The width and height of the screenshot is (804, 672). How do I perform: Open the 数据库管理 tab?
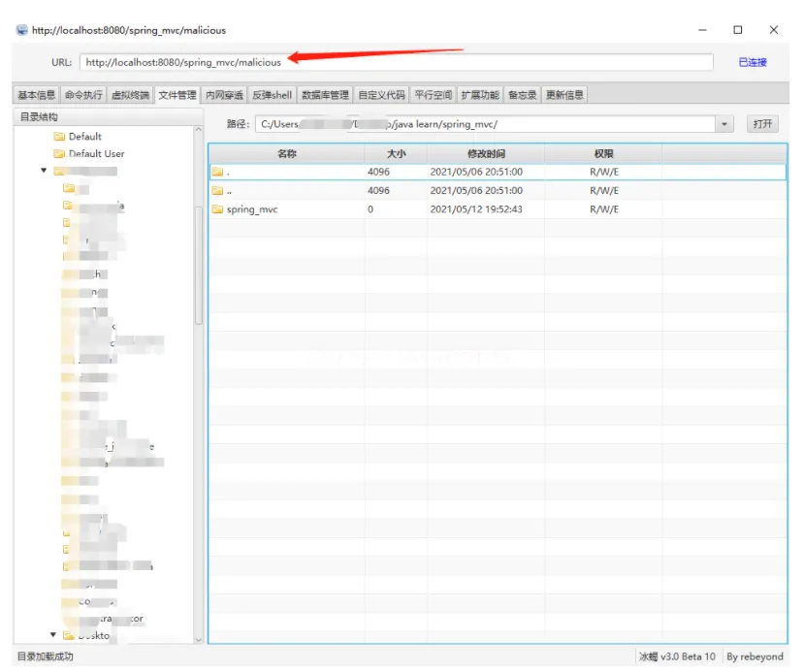[x=325, y=95]
